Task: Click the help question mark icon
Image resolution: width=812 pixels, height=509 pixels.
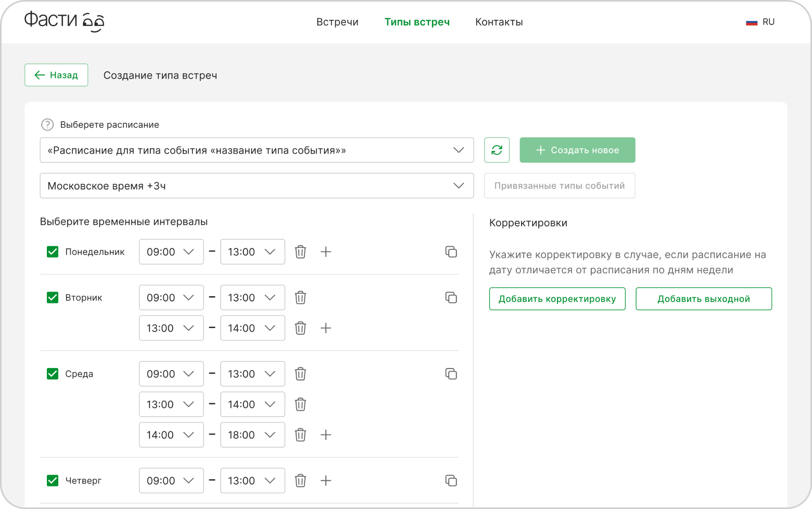Action: coord(47,125)
